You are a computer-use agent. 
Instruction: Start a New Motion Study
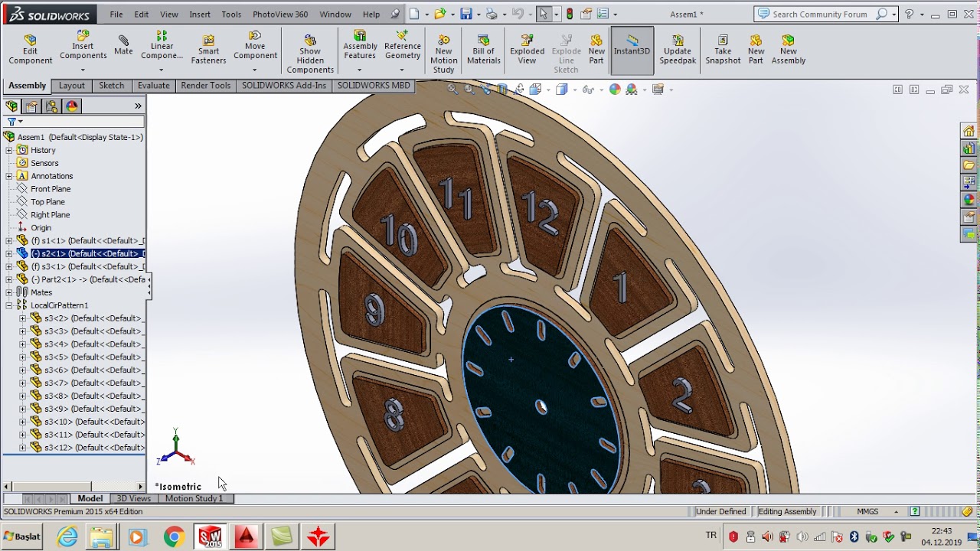[443, 54]
